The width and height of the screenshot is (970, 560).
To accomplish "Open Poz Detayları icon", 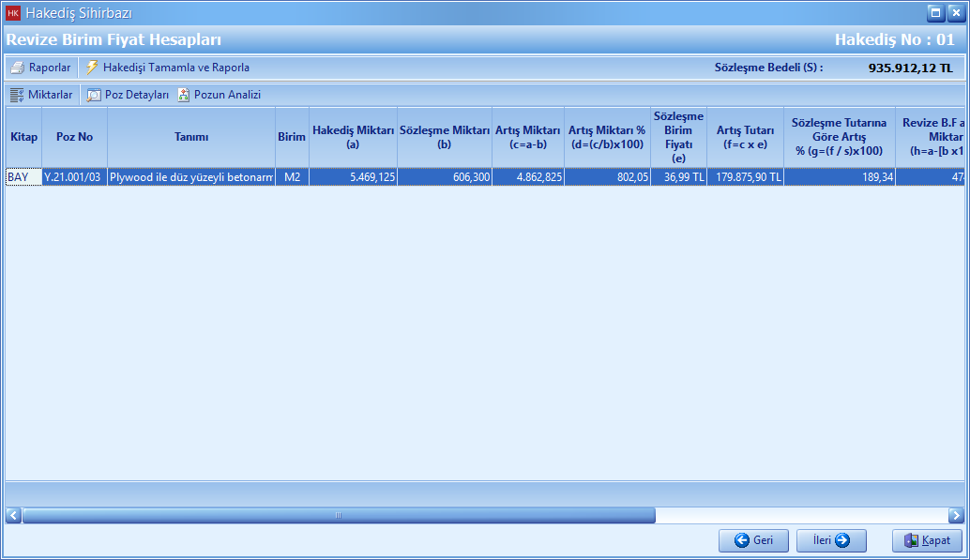I will (94, 95).
